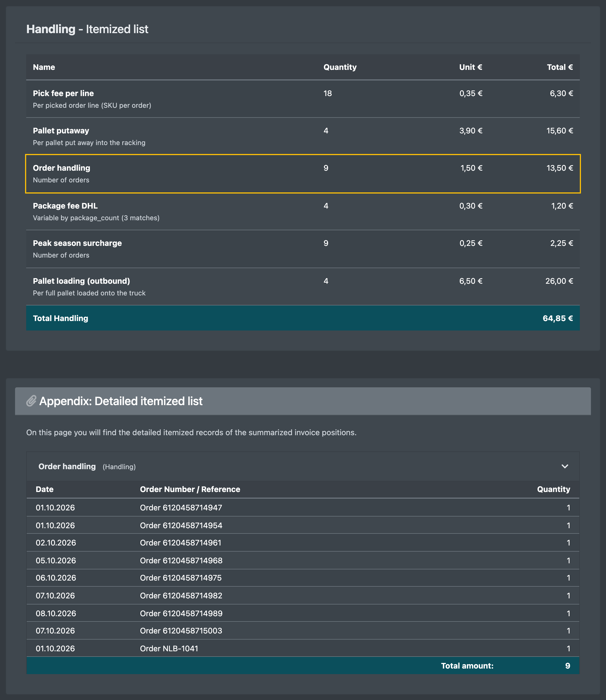Click Per pallet put away into the racking
Viewport: 606px width, 700px height.
pos(89,143)
